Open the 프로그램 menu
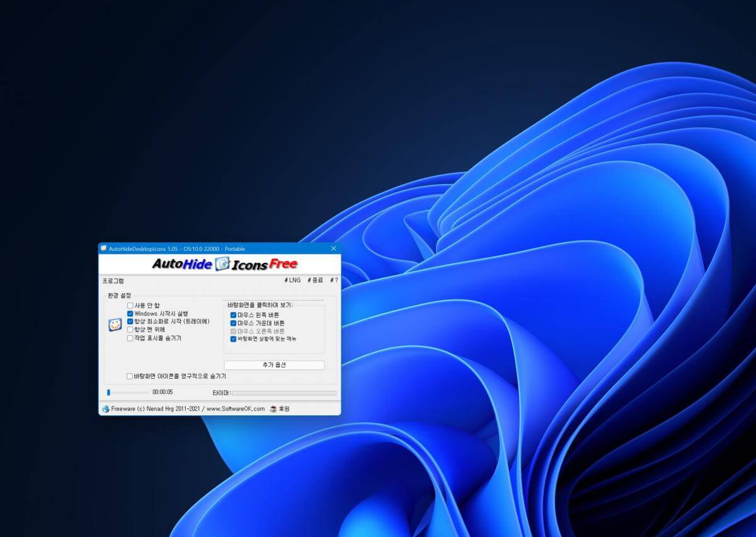The width and height of the screenshot is (756, 537). (113, 280)
